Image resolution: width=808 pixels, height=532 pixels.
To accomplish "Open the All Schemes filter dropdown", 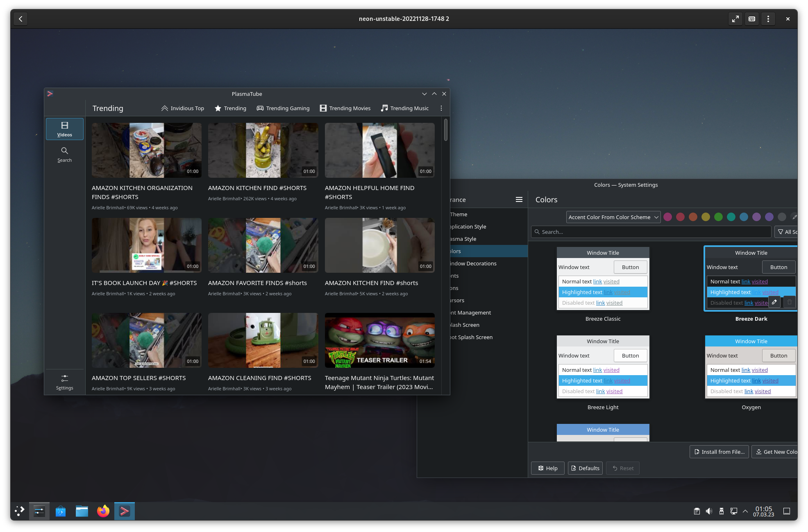I will coord(786,232).
